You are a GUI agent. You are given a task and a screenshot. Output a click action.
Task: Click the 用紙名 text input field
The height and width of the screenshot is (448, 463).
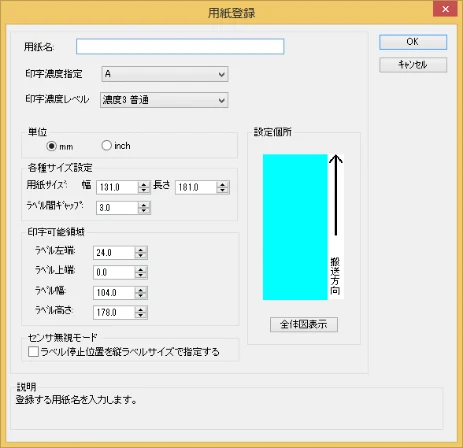point(180,46)
